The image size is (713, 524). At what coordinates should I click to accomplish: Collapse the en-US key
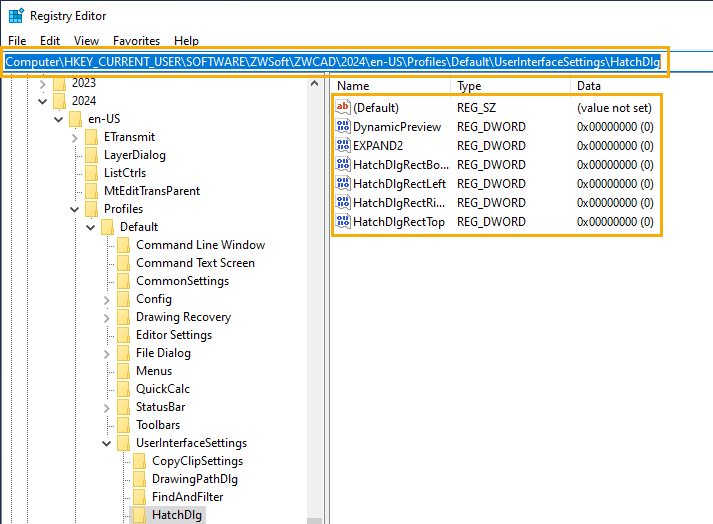[59, 119]
